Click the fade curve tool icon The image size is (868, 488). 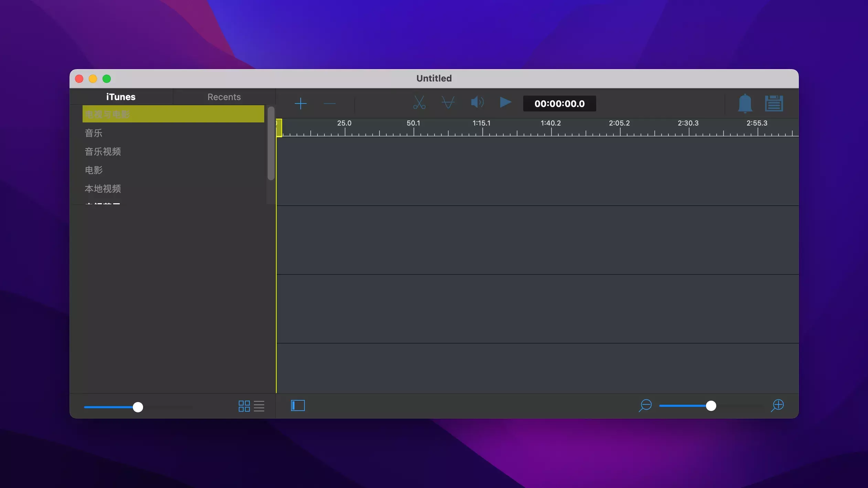point(448,103)
